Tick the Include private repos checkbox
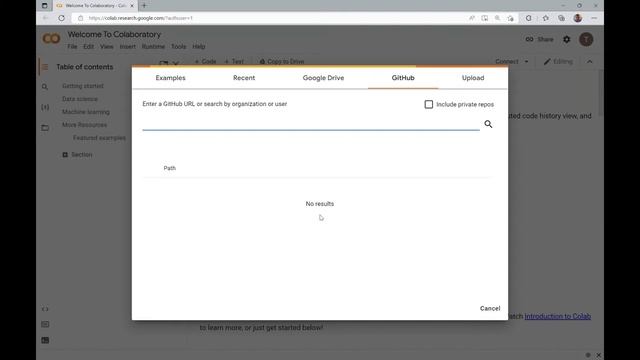 tap(429, 104)
